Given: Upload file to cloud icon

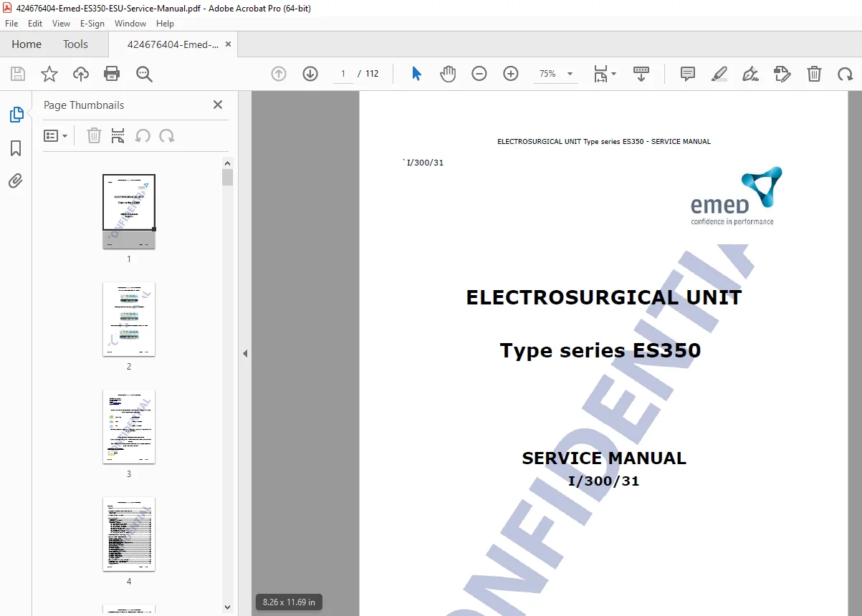Looking at the screenshot, I should (x=81, y=74).
